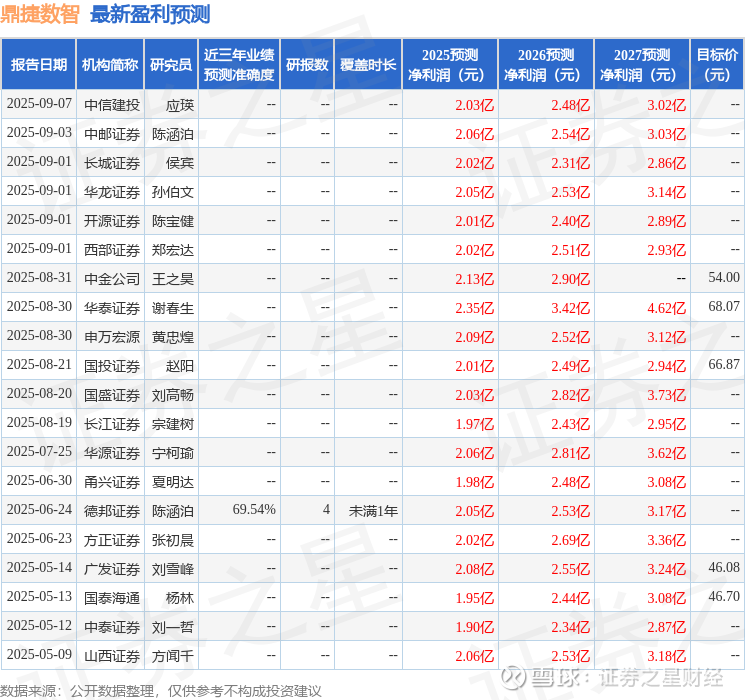This screenshot has width=745, height=700.
Task: Click analyst name 方闻千
Action: (173, 656)
